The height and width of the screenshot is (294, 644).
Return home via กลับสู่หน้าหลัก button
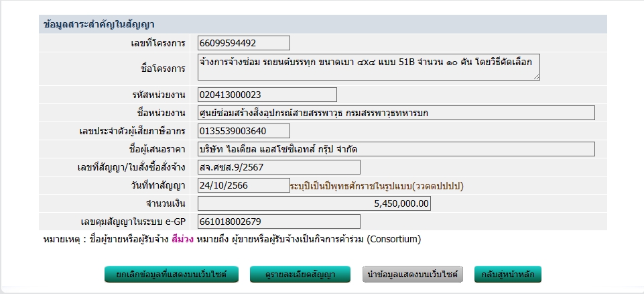508,275
